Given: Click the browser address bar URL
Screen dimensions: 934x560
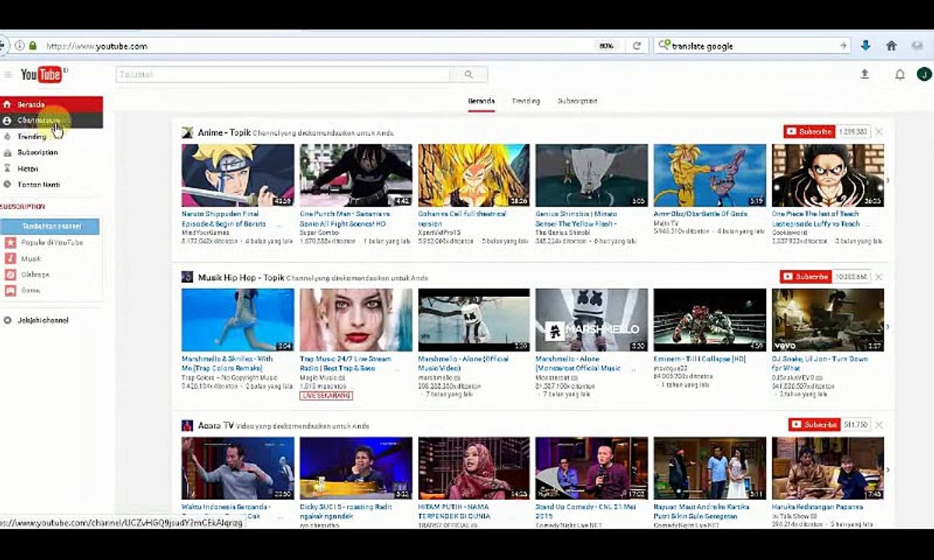Looking at the screenshot, I should 97,46.
